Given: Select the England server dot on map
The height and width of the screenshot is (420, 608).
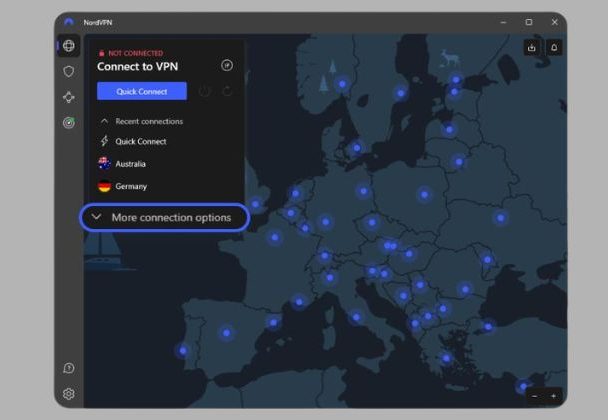Looking at the screenshot, I should click(x=255, y=204).
